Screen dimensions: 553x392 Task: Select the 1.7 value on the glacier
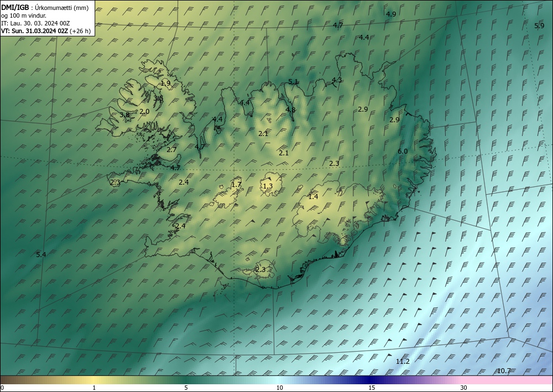point(237,184)
